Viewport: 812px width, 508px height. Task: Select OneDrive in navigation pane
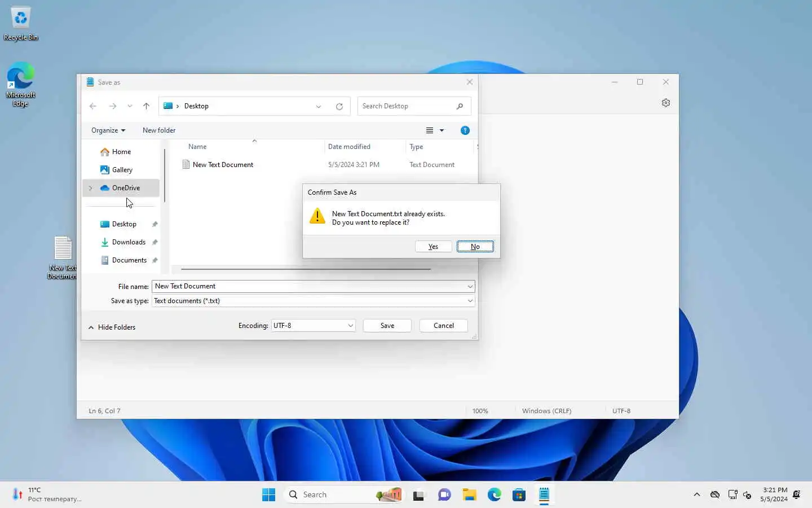pyautogui.click(x=121, y=188)
